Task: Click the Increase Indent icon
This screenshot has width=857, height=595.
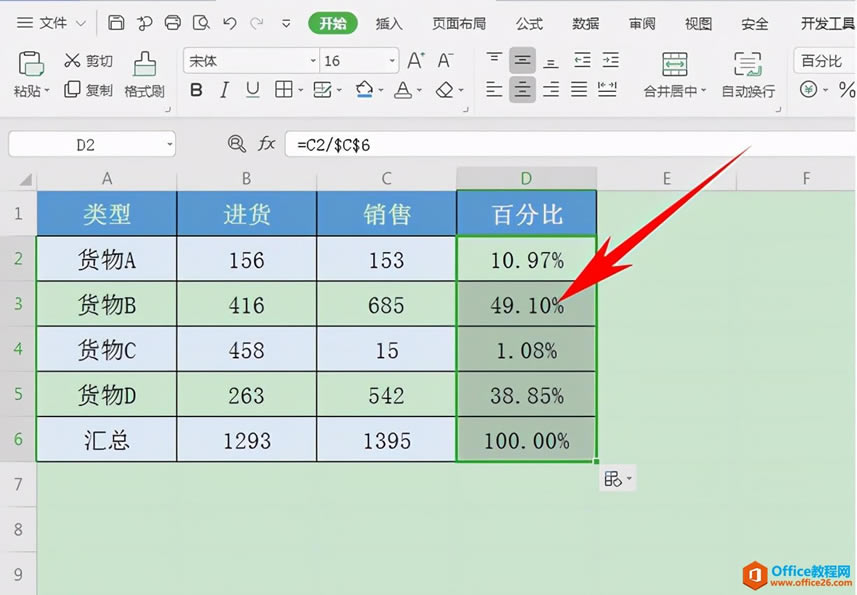Action: tap(611, 60)
